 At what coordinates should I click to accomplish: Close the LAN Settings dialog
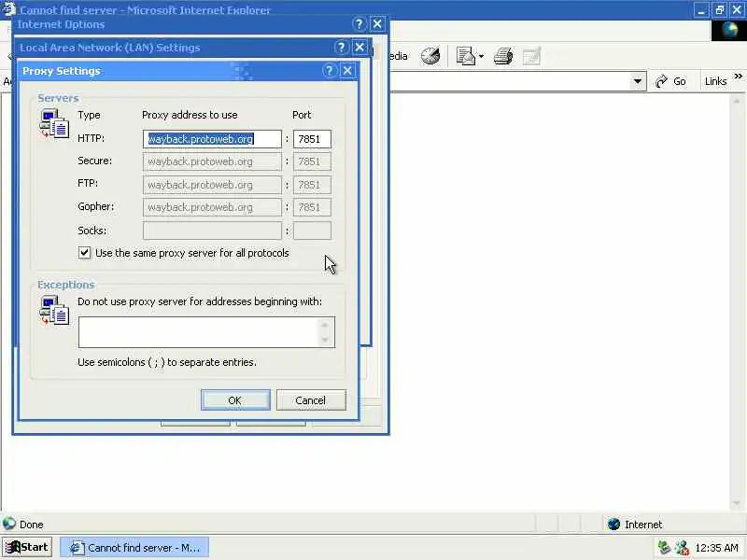point(359,48)
